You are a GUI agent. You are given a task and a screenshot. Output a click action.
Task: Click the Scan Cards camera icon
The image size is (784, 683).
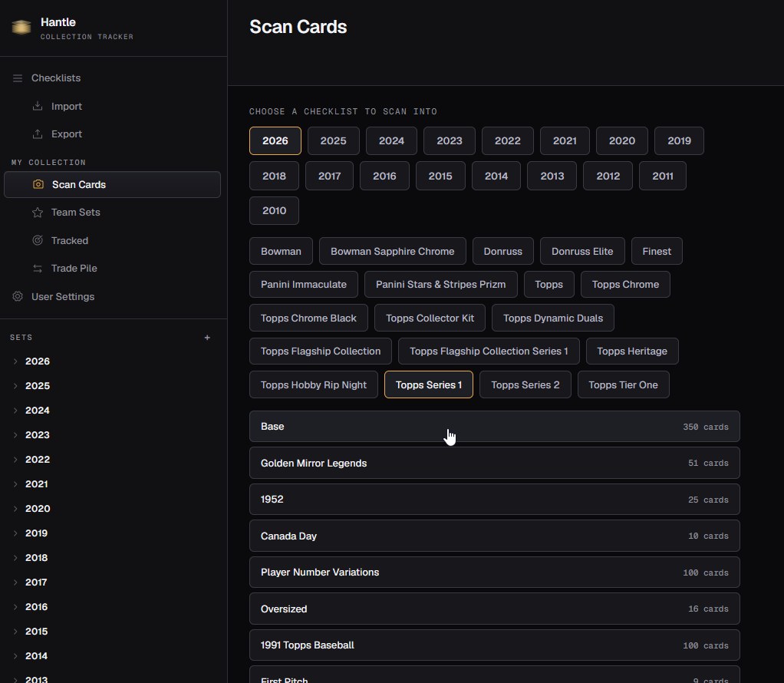click(38, 184)
